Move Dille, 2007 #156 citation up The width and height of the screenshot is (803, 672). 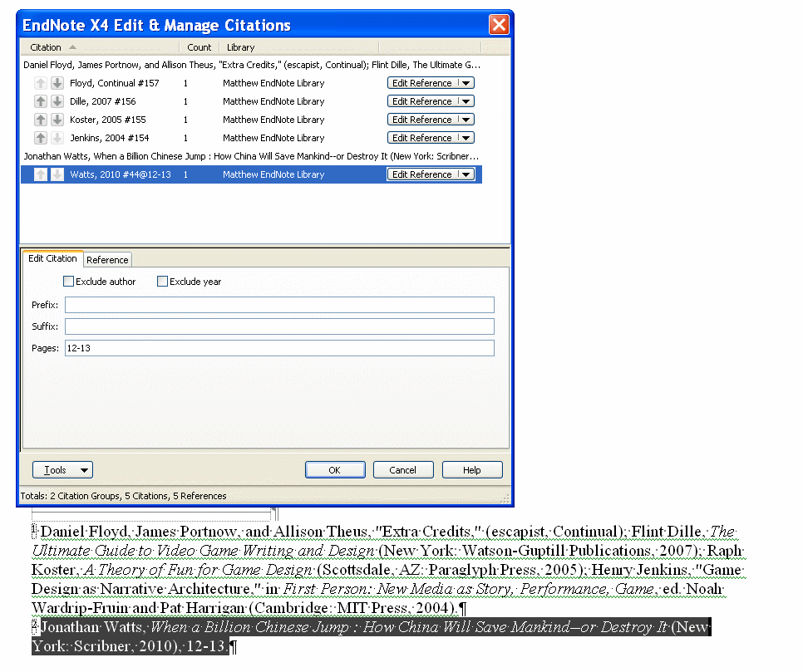tap(41, 101)
